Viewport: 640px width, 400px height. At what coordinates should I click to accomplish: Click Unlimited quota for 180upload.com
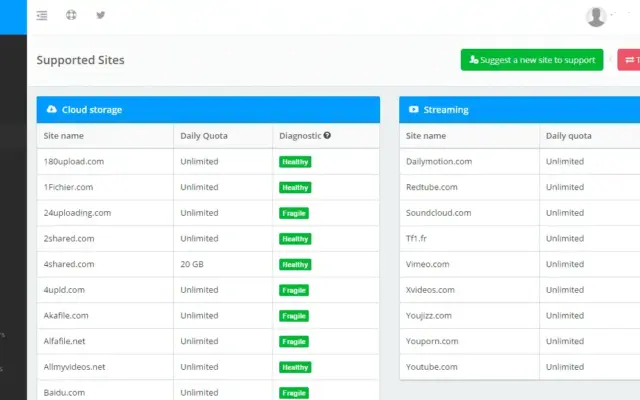(x=199, y=161)
